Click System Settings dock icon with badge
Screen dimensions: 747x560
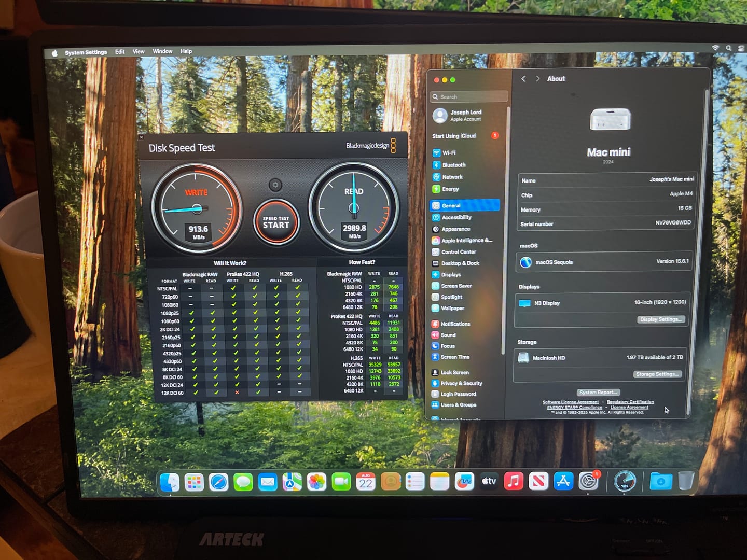click(x=589, y=481)
